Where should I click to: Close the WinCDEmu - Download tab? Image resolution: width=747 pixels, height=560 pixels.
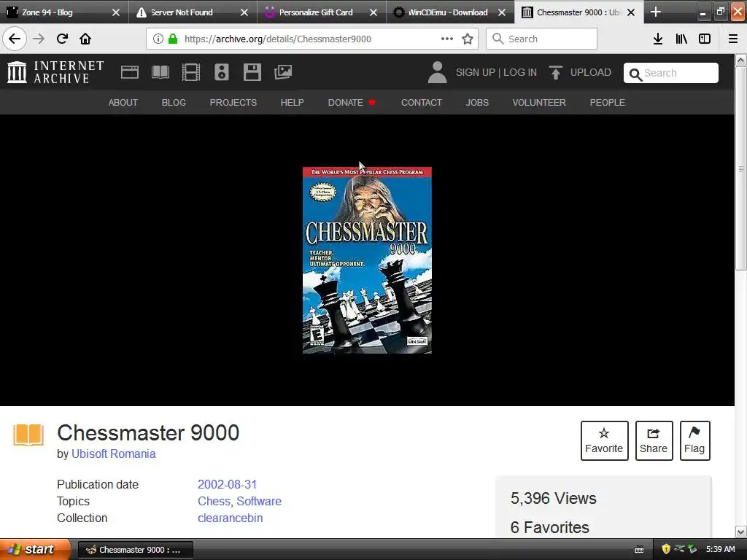tap(502, 12)
